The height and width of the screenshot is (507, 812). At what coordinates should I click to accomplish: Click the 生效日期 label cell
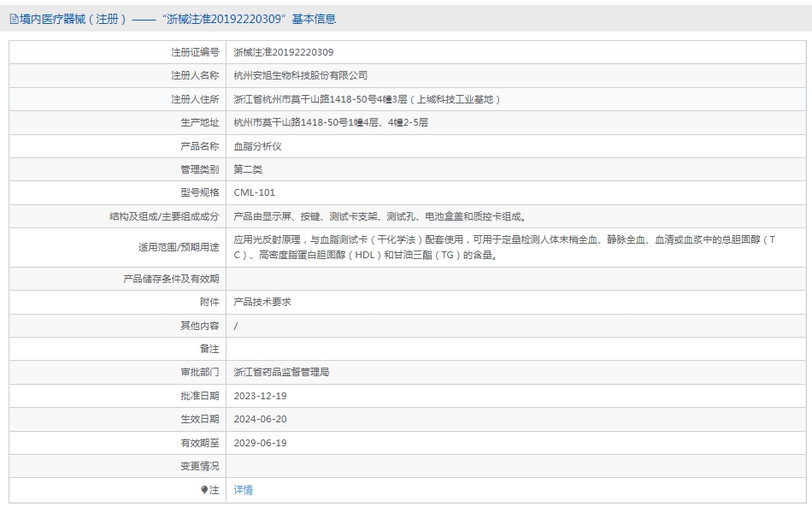tap(118, 420)
